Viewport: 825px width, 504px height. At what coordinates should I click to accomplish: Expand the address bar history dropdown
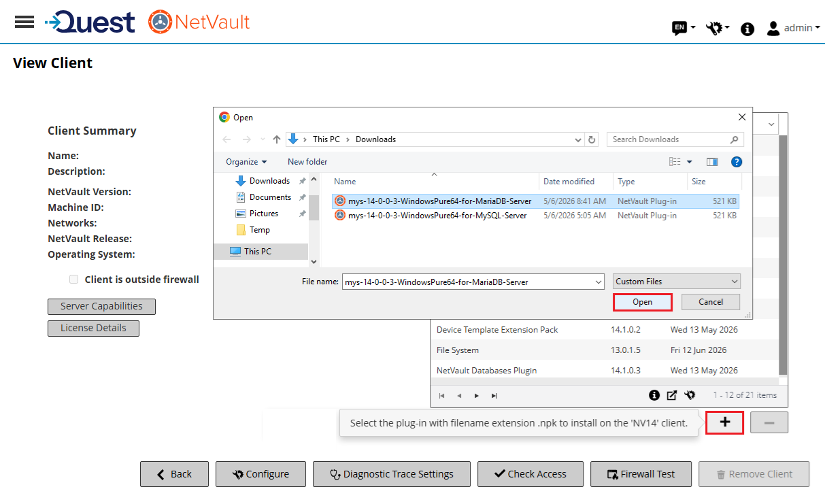(578, 139)
